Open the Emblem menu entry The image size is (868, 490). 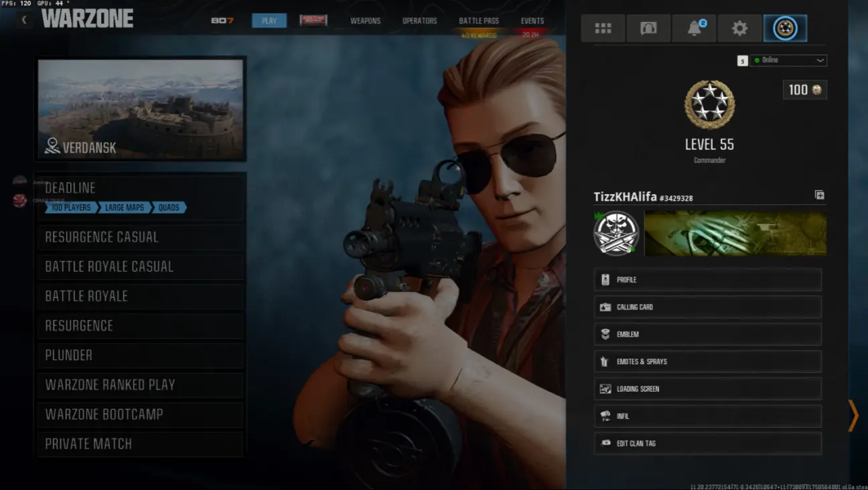(707, 335)
